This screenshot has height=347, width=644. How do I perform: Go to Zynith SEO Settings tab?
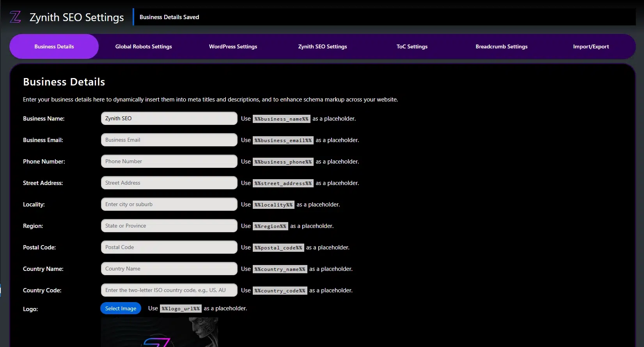[323, 46]
